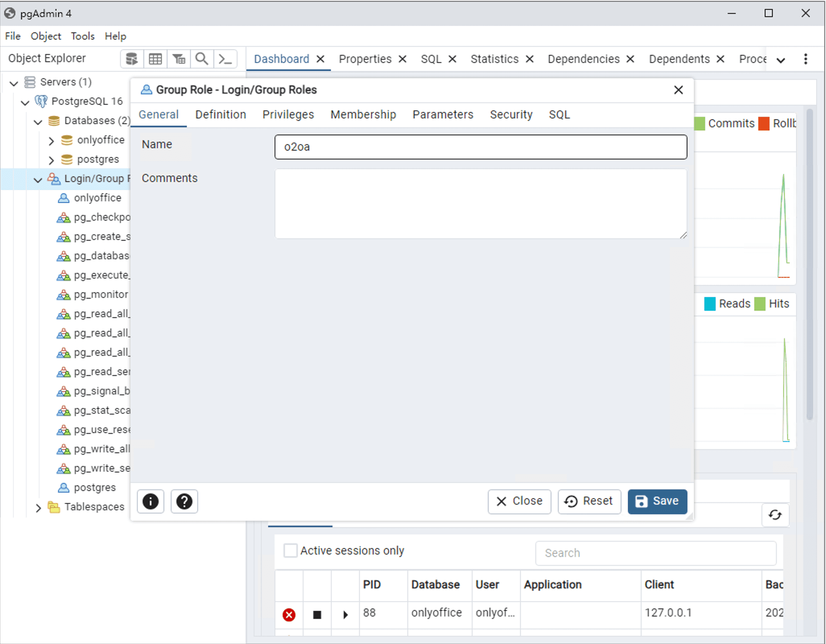Expand the onlyoffice database node
The height and width of the screenshot is (644, 826).
click(51, 141)
